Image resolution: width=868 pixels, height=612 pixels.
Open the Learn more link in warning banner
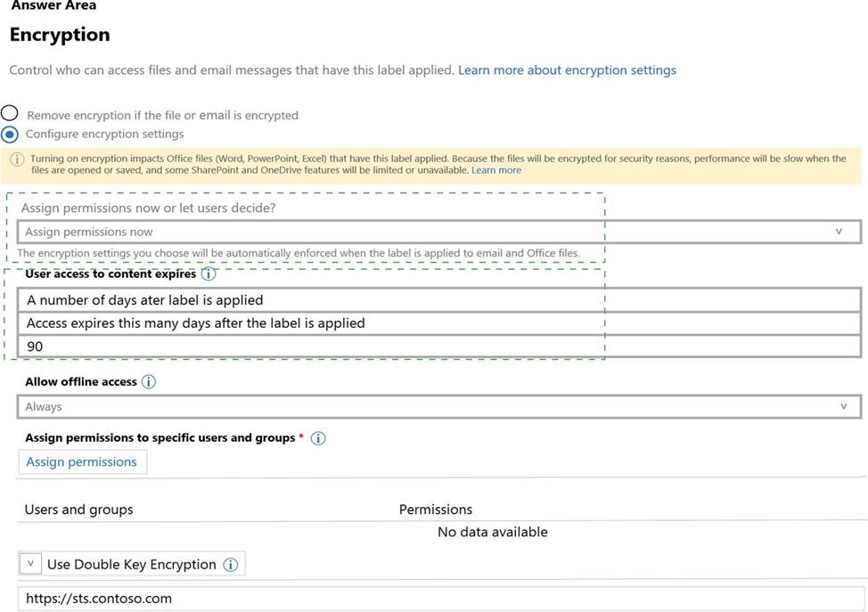coord(496,170)
